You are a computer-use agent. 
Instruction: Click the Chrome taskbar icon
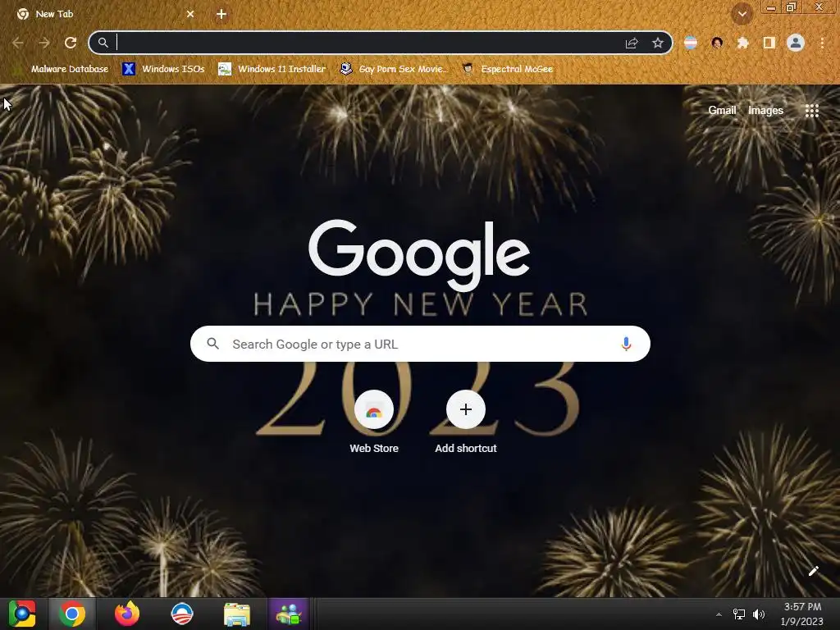[x=72, y=614]
